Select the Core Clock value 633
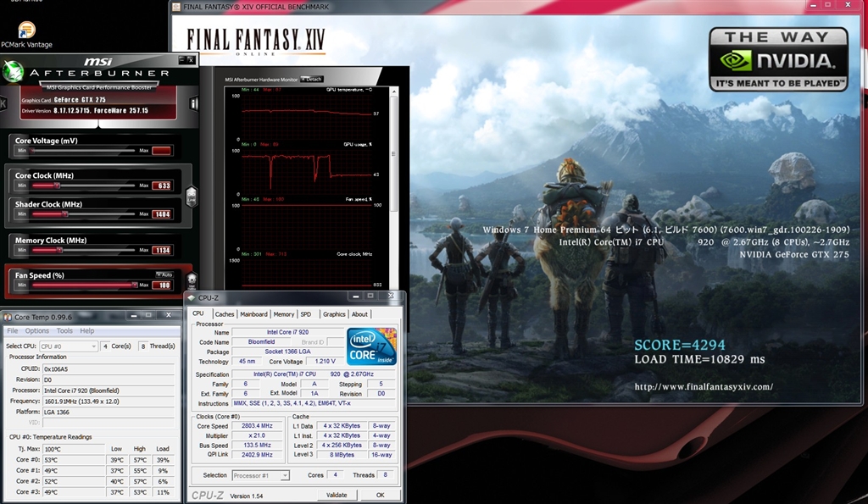 [163, 186]
